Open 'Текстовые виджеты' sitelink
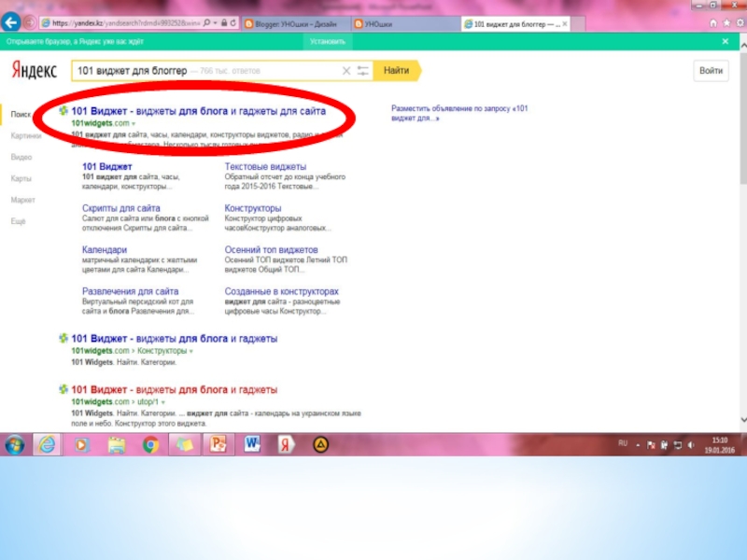 point(265,167)
